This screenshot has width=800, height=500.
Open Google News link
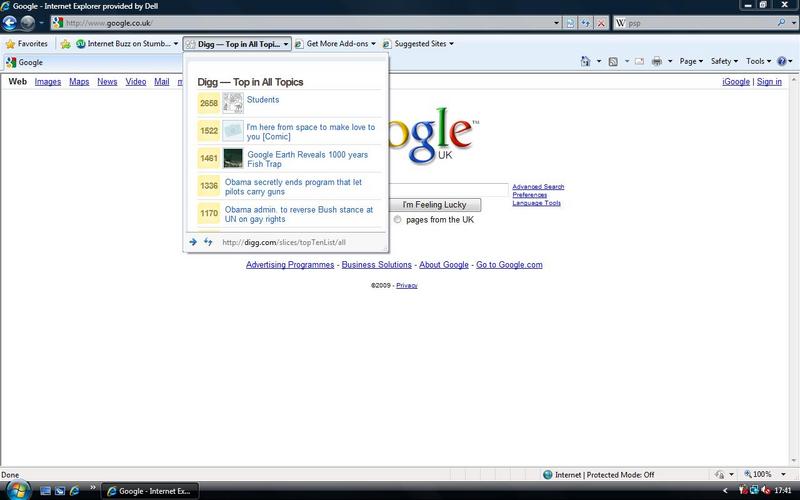click(x=107, y=82)
